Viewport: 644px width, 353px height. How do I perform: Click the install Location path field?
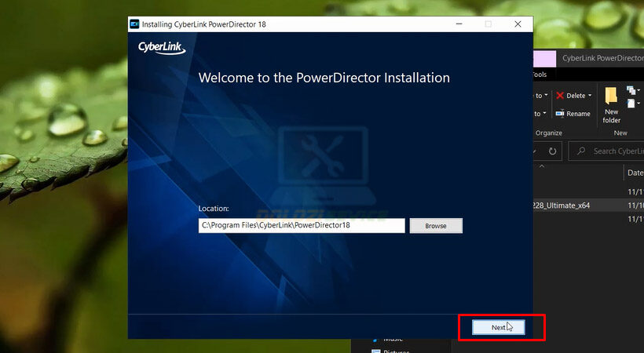(x=302, y=226)
